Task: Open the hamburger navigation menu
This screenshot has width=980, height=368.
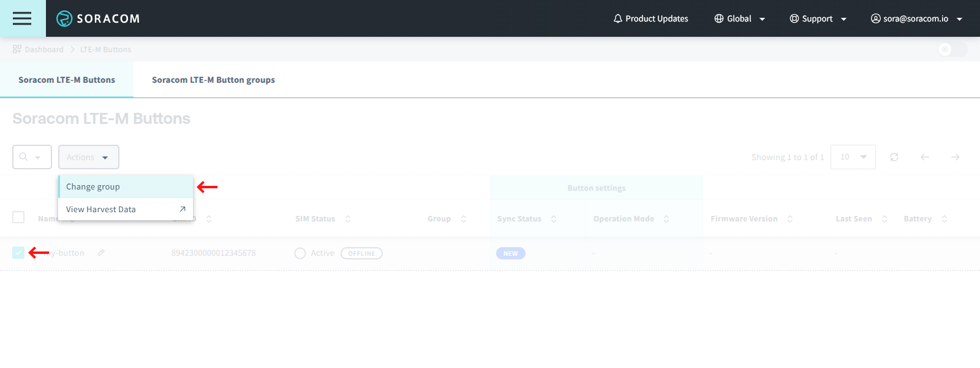Action: (22, 18)
